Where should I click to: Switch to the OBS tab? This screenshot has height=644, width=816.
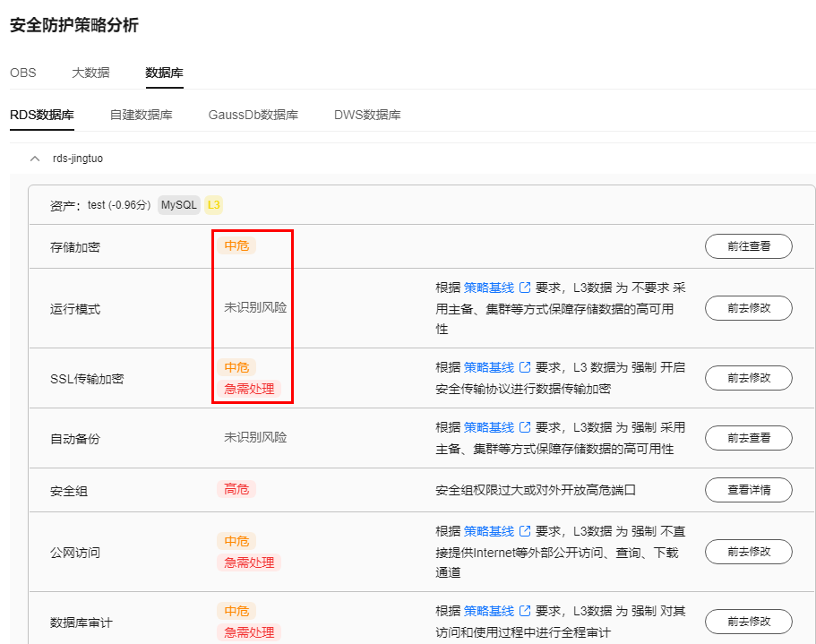[x=23, y=73]
